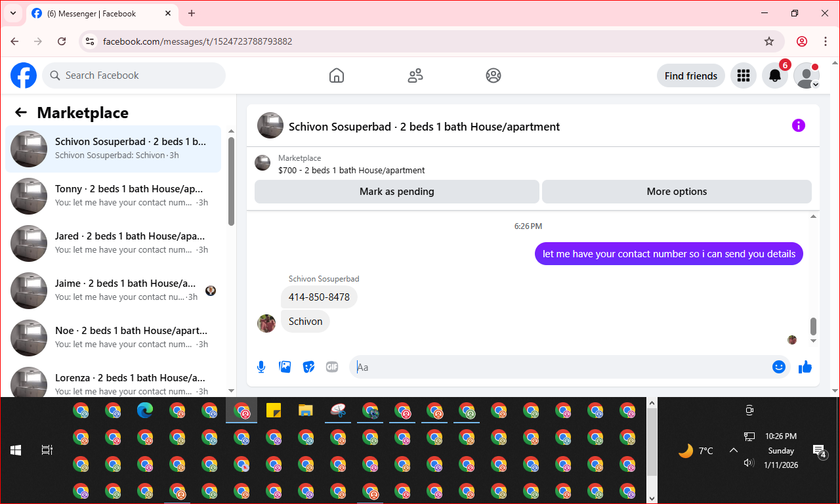Click Schivon's avatar beside the last message

[266, 323]
